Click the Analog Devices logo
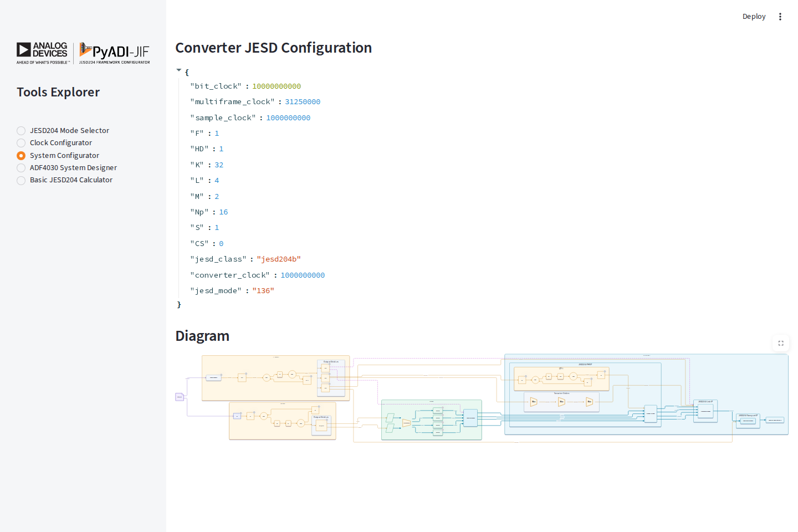798x532 pixels. click(x=43, y=53)
